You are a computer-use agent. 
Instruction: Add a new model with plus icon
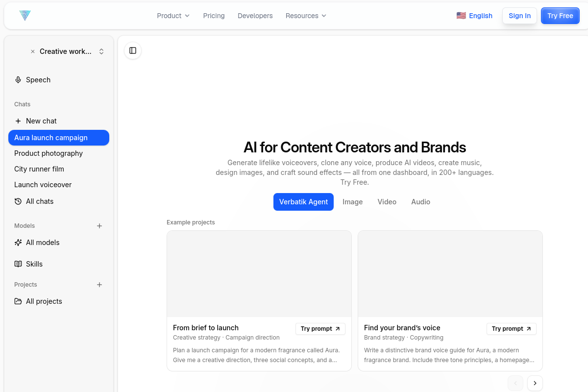[x=99, y=226]
